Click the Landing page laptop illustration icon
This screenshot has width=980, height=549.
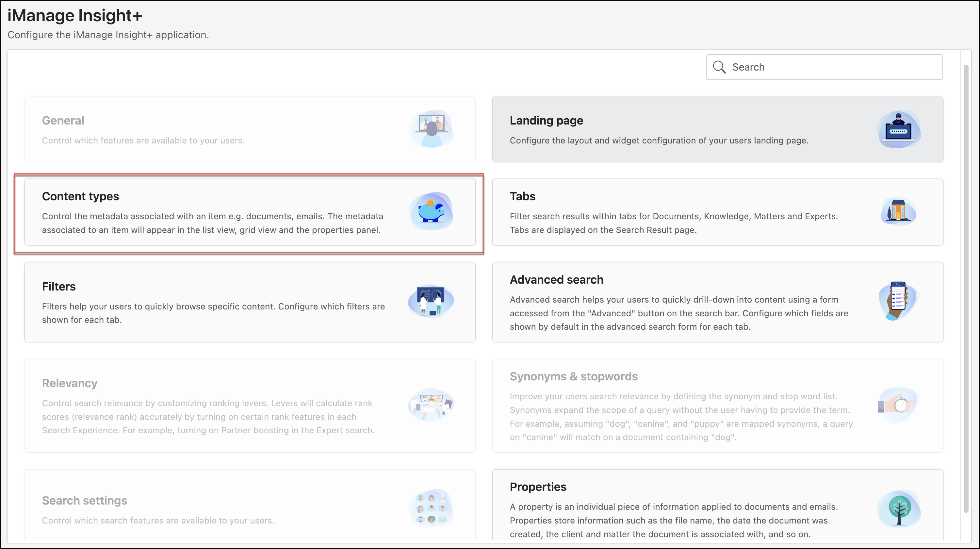[899, 129]
